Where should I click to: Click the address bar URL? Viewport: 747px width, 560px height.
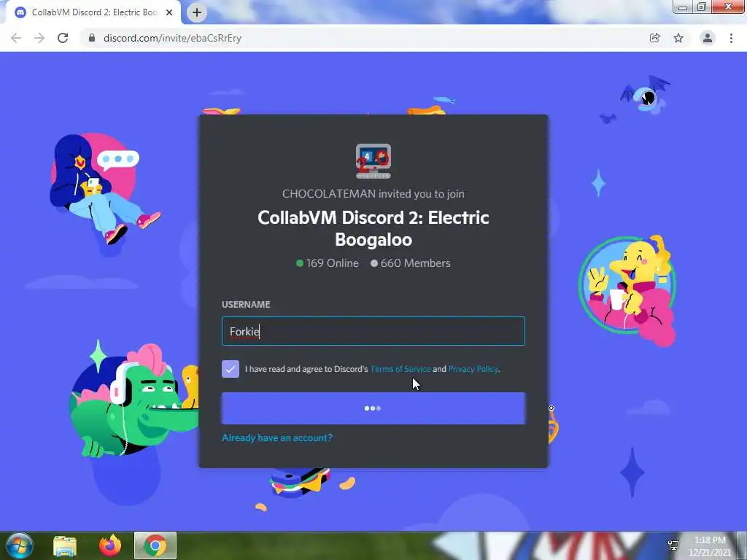pos(172,38)
